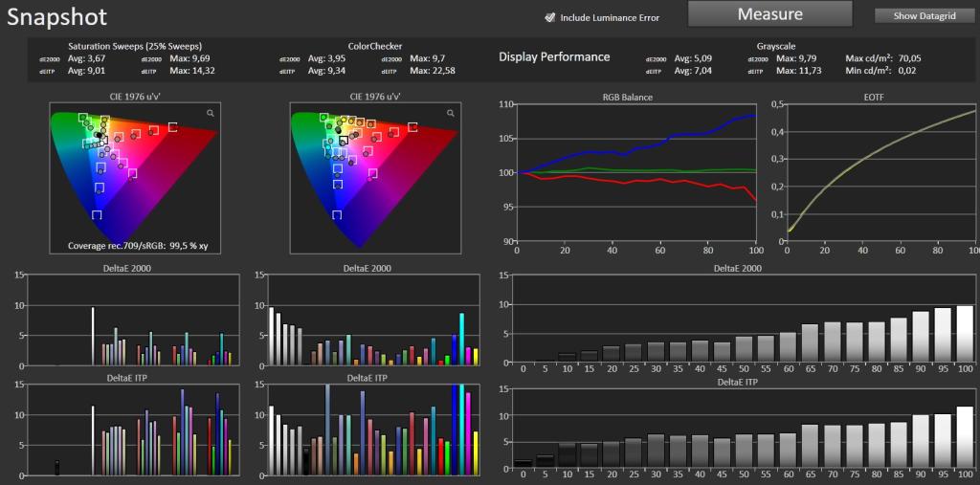Click the Display Performance label

554,56
